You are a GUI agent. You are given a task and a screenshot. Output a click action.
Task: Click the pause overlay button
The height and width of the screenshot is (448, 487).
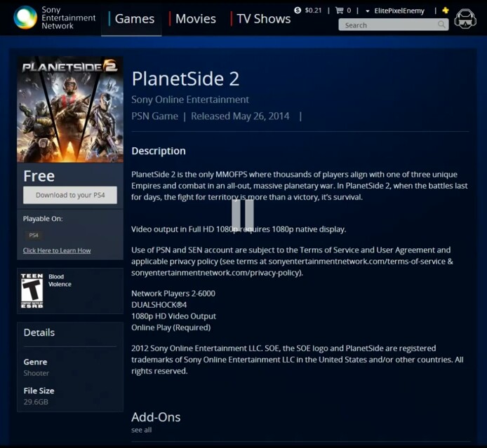243,215
